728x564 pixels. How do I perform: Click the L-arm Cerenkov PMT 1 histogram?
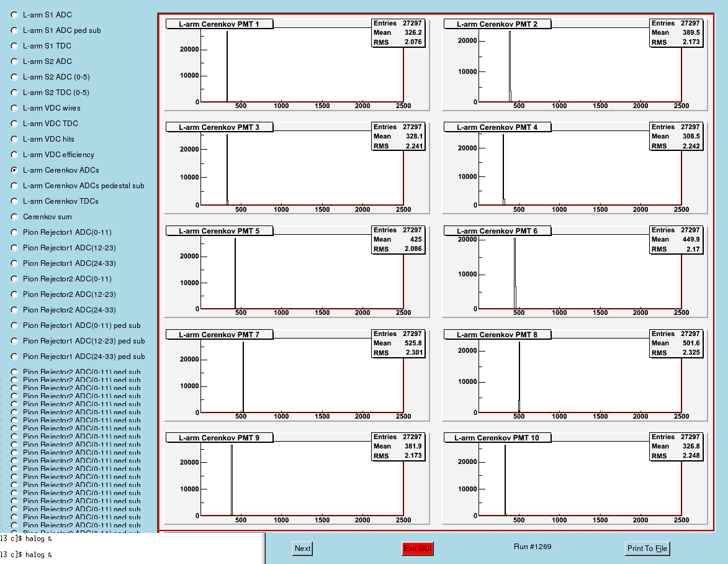click(297, 64)
